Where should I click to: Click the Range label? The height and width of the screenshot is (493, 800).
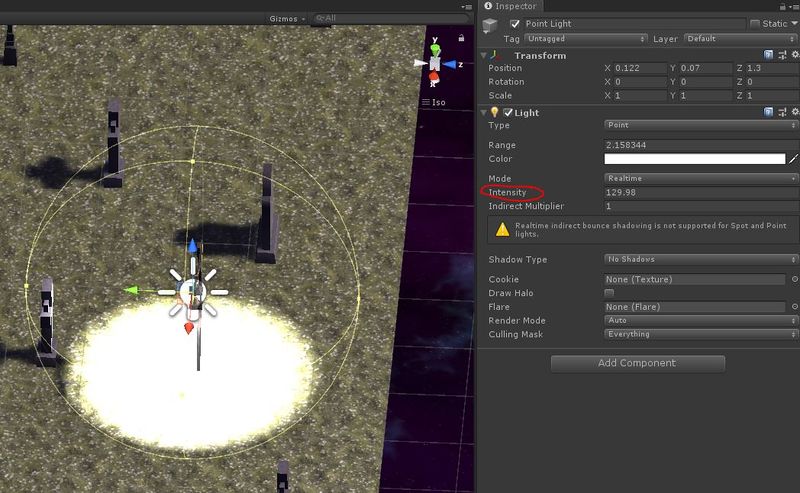(502, 145)
